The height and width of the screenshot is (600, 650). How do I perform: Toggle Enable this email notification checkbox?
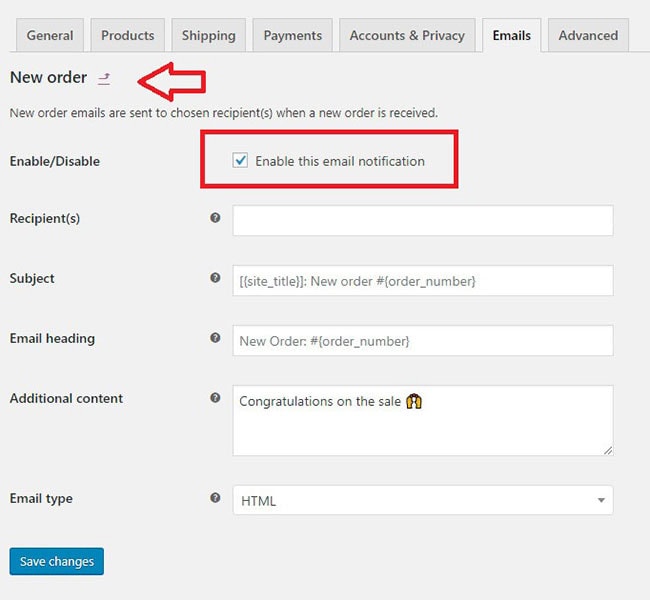click(240, 160)
